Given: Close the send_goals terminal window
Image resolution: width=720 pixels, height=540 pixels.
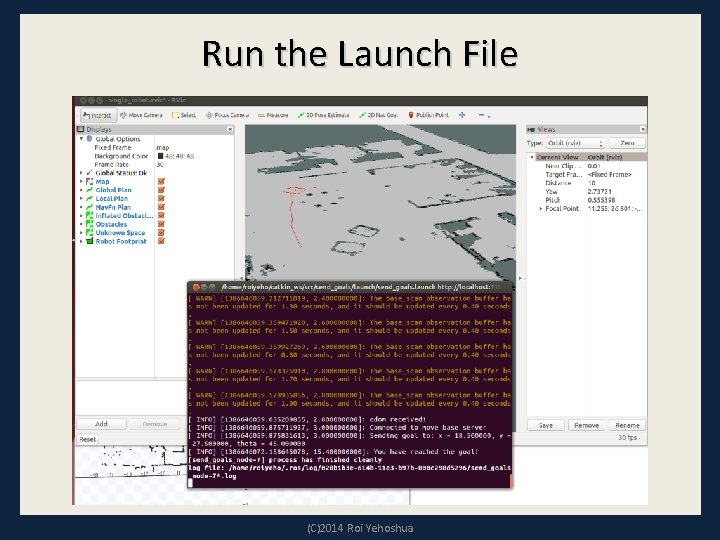Looking at the screenshot, I should [x=196, y=287].
